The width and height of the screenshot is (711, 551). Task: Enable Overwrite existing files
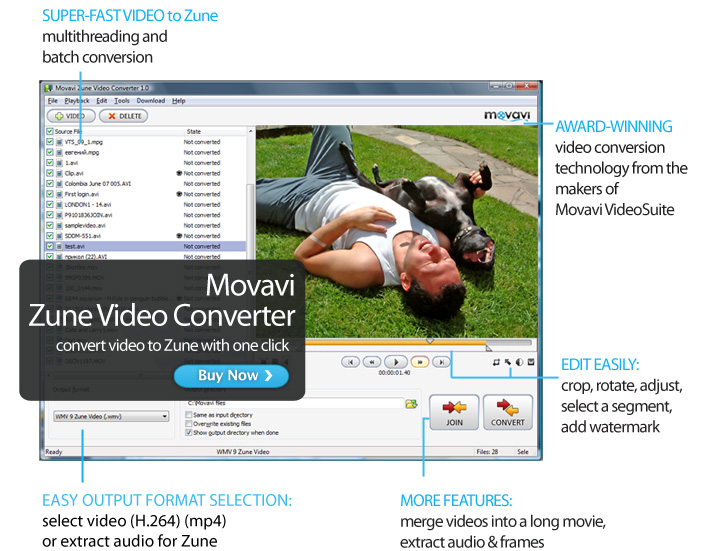tap(189, 424)
